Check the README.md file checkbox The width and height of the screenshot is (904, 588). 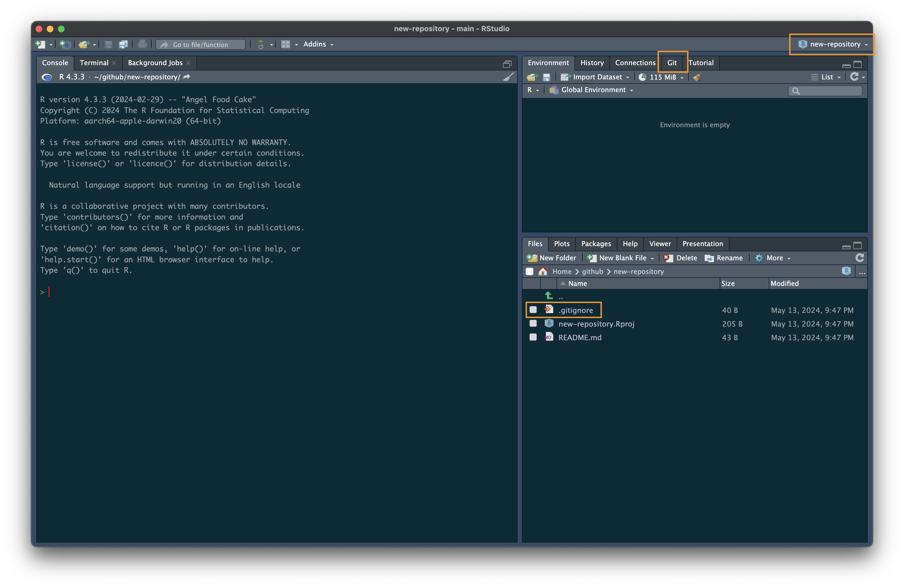(x=533, y=337)
